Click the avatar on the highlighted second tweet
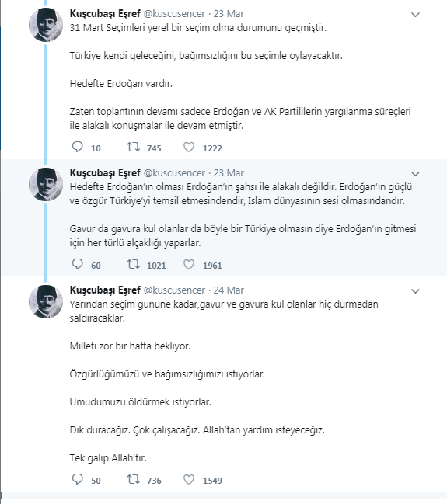The height and width of the screenshot is (504, 447). [46, 184]
